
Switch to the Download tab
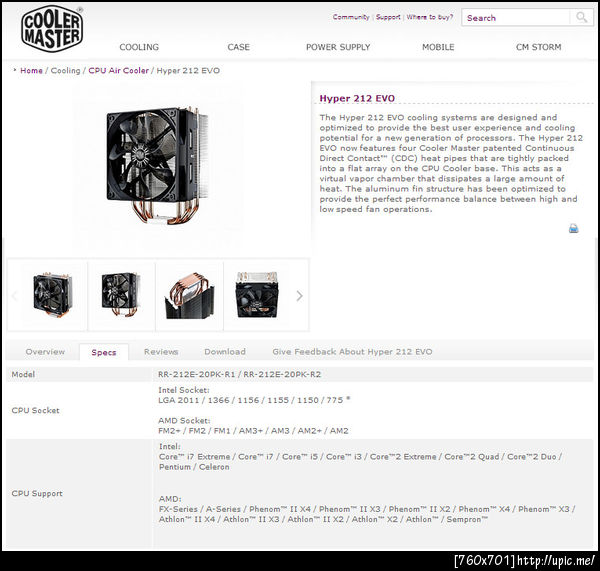pos(225,352)
